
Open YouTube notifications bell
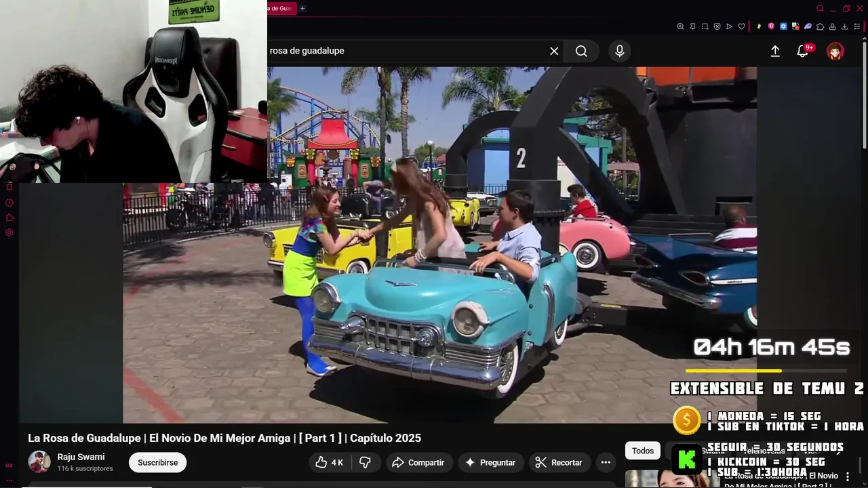click(803, 51)
